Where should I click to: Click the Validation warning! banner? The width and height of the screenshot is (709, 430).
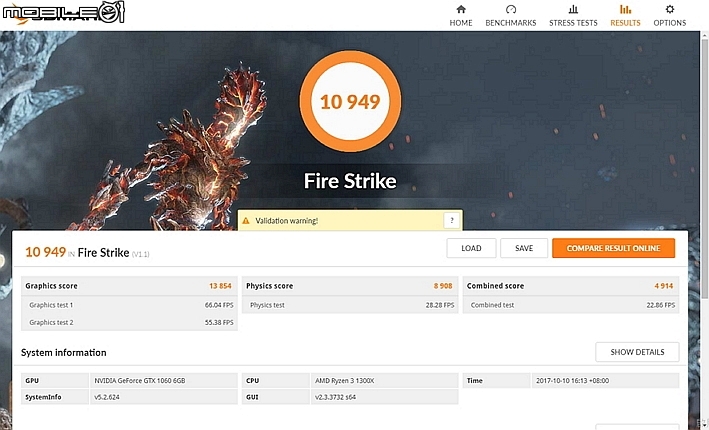click(350, 220)
